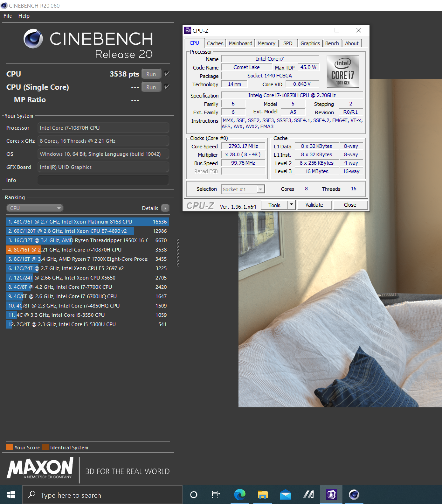This screenshot has width=442, height=504.
Task: Click the Tools button in CPU-Z
Action: click(x=274, y=205)
